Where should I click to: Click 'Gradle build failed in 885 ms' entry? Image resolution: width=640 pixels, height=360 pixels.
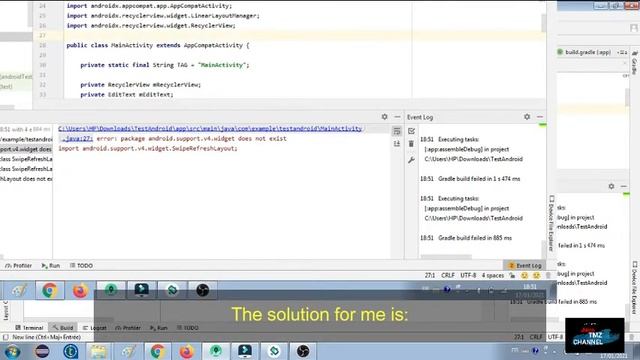pyautogui.click(x=475, y=238)
